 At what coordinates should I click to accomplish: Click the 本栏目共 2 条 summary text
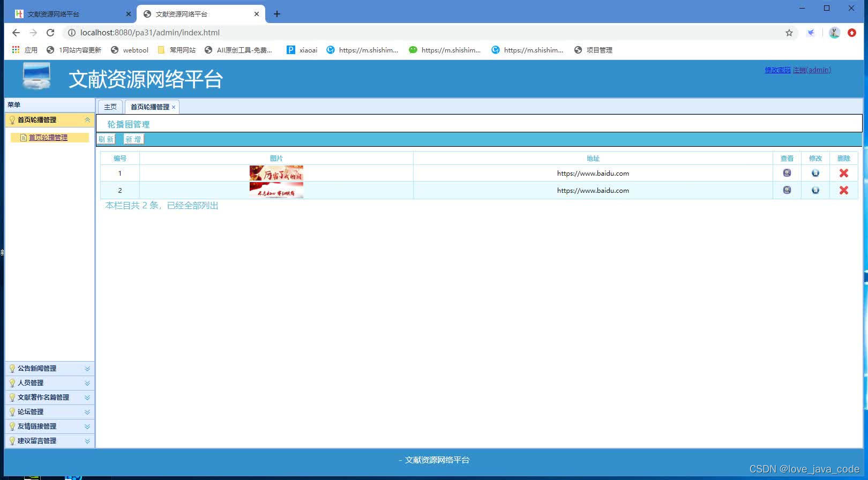click(162, 206)
